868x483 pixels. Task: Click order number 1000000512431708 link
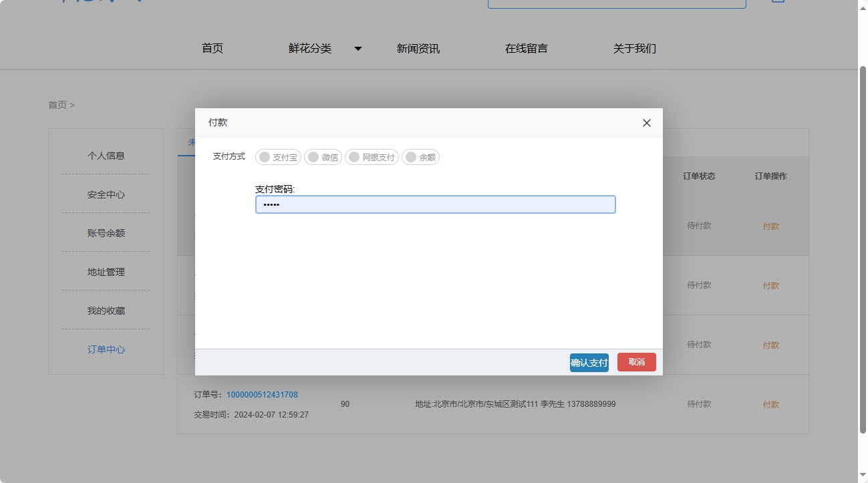pyautogui.click(x=261, y=394)
